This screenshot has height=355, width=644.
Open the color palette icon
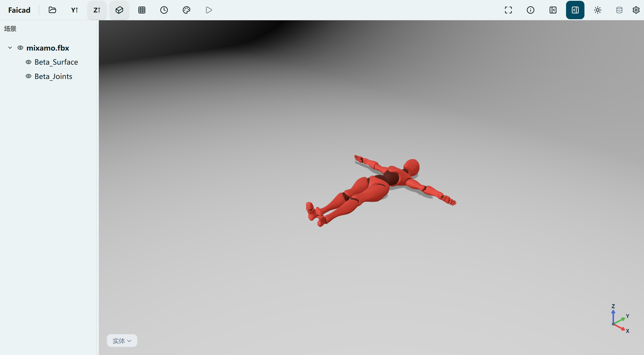[187, 10]
